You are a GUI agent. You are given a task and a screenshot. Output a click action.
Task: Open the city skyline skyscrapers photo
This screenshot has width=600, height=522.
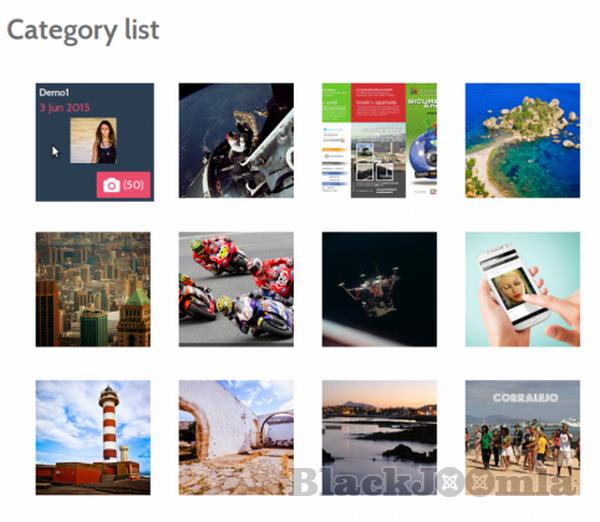(93, 289)
